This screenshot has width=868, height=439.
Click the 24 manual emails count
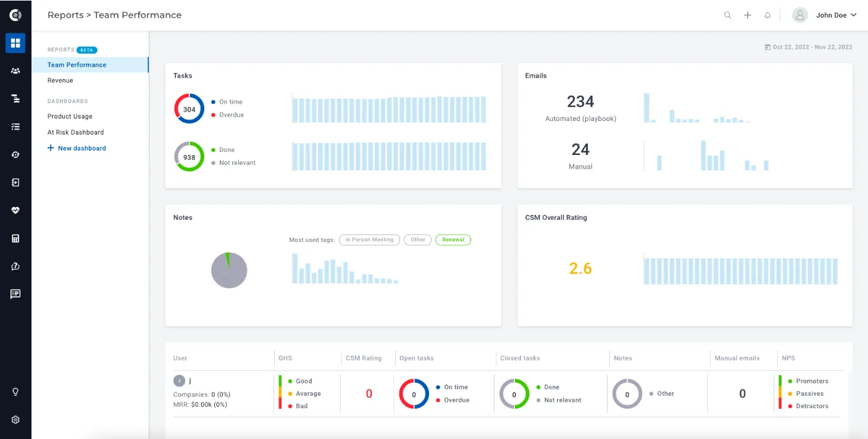pyautogui.click(x=580, y=149)
